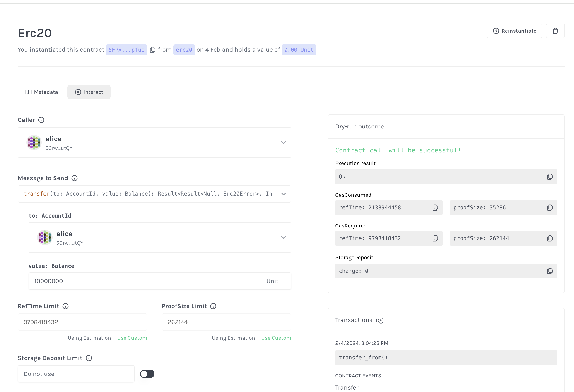Click Use Custom under RefTime Limit

(132, 338)
